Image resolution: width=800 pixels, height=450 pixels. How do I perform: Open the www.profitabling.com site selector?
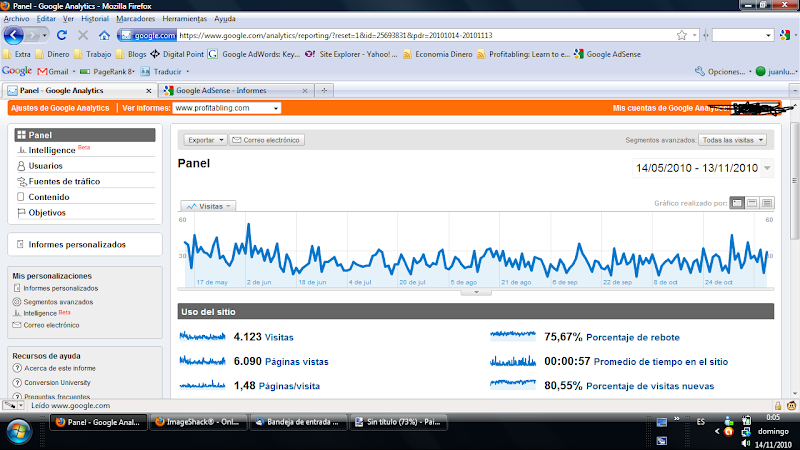point(227,108)
